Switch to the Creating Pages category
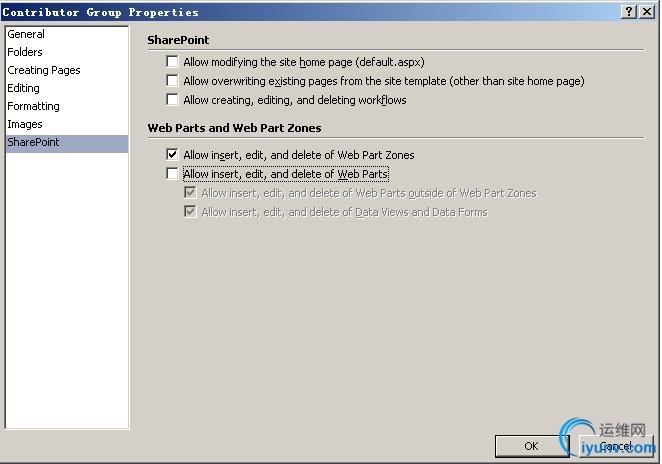This screenshot has width=662, height=464. point(67,70)
